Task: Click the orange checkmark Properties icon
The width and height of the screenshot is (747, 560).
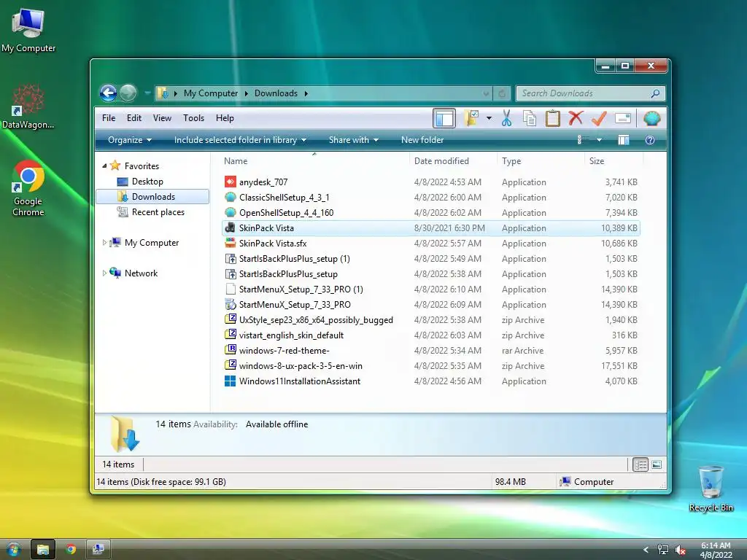Action: tap(599, 118)
